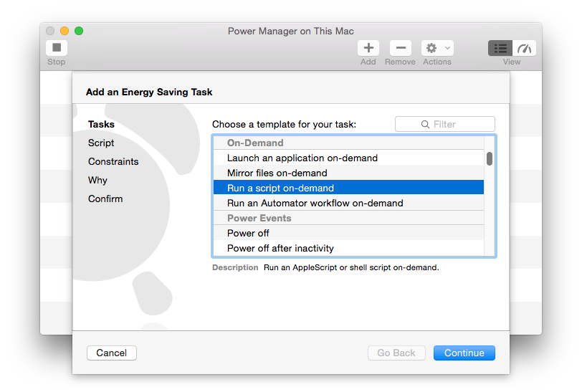Select the Tasks step in sidebar
582x392 pixels.
[x=101, y=125]
